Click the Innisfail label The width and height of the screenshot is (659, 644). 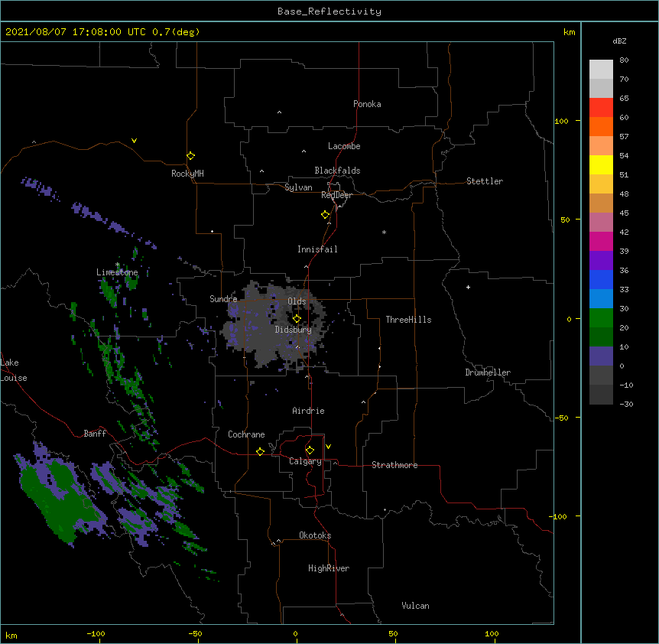click(x=317, y=249)
